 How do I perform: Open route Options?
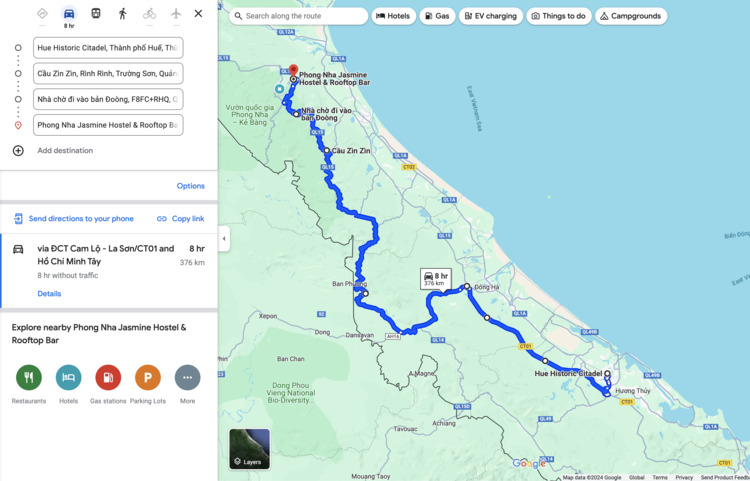(x=190, y=186)
